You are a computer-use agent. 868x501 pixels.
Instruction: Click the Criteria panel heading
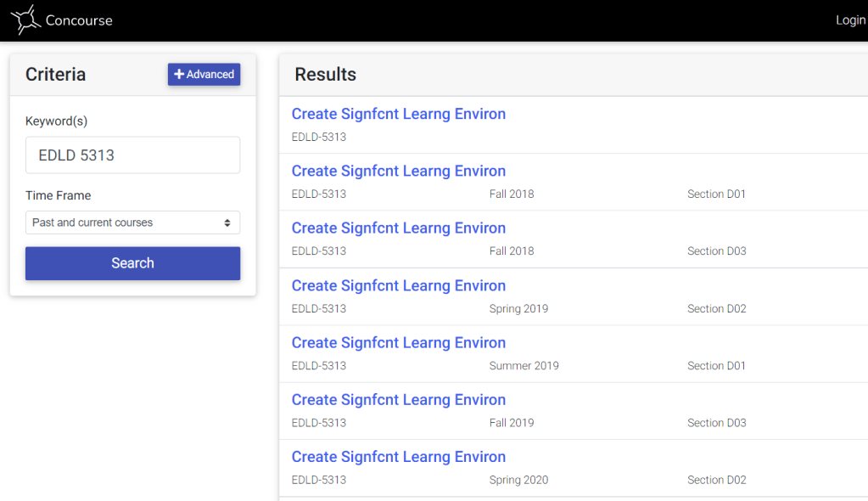click(x=55, y=75)
